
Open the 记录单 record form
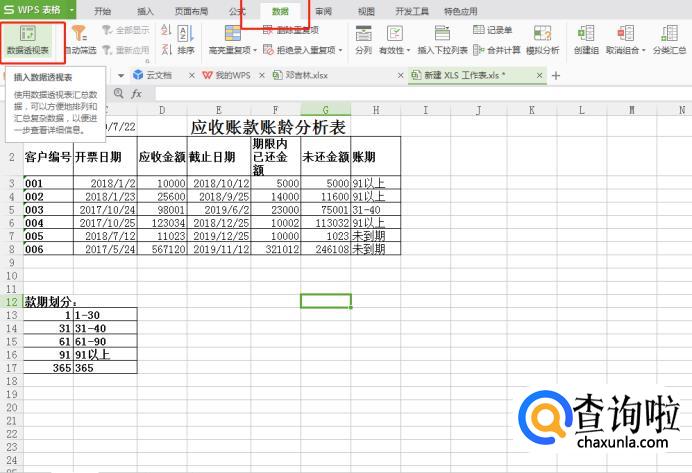click(492, 30)
